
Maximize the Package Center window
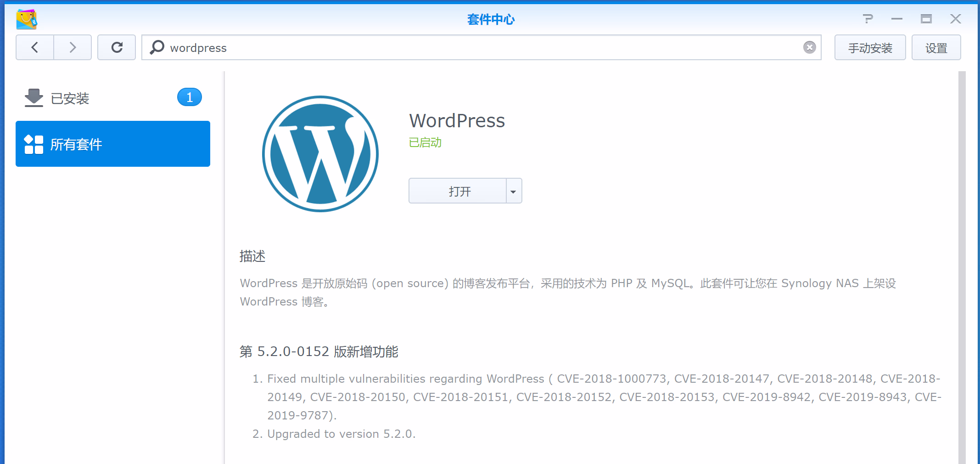pyautogui.click(x=926, y=19)
